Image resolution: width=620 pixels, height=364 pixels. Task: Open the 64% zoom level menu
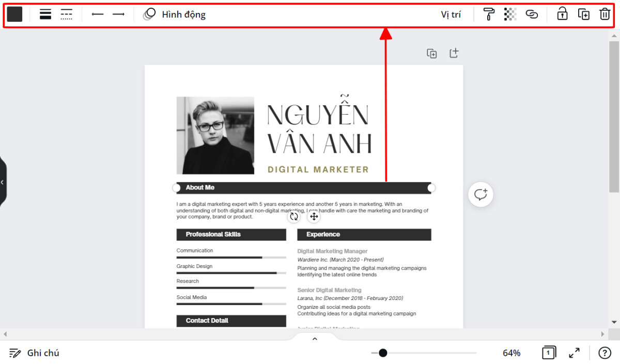(512, 353)
